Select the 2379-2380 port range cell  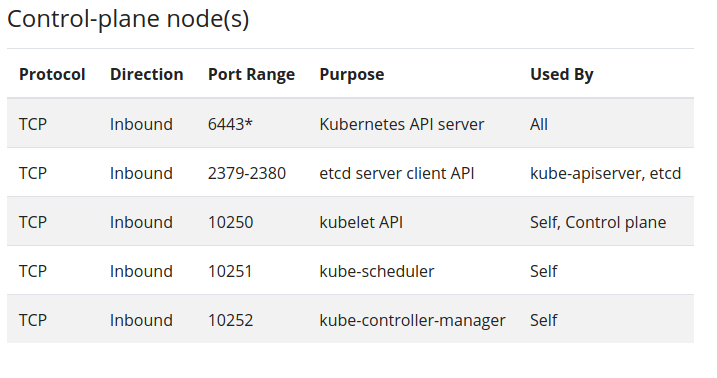click(x=247, y=173)
